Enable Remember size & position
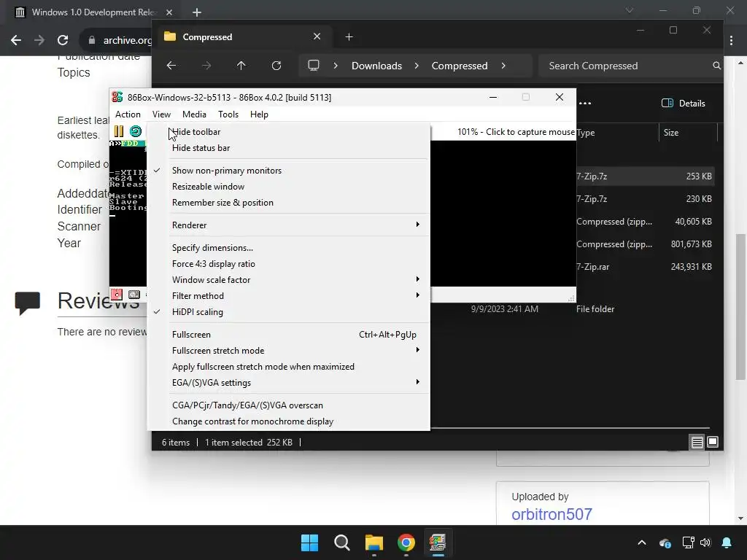The width and height of the screenshot is (747, 560). tap(288, 203)
